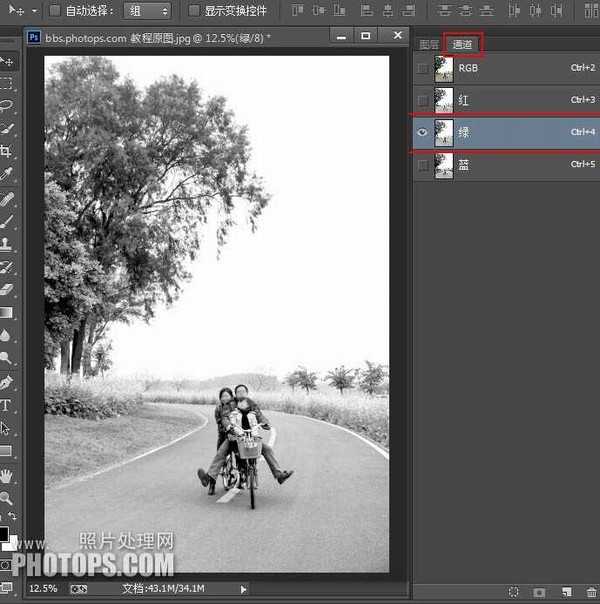Select the Lasso tool

(6, 105)
